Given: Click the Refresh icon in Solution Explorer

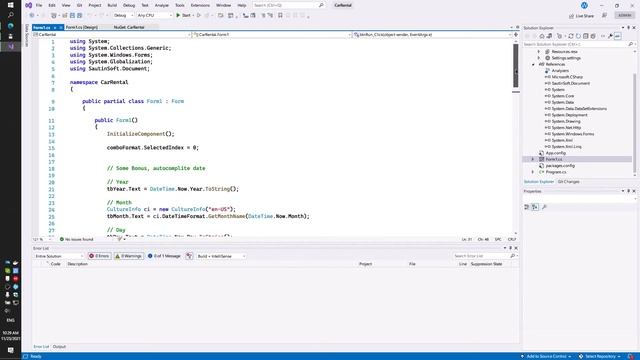Looking at the screenshot, I should (578, 36).
